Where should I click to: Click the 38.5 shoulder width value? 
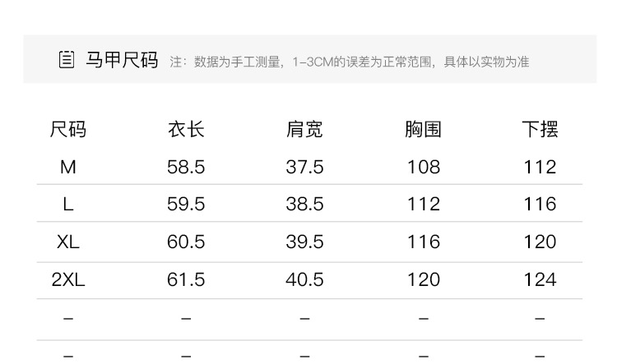point(304,204)
